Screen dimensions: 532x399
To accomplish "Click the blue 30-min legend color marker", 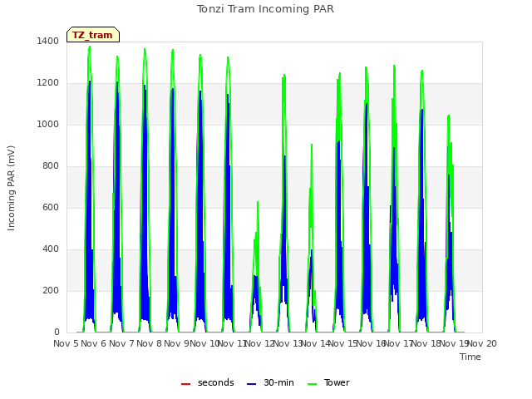I will point(251,384).
